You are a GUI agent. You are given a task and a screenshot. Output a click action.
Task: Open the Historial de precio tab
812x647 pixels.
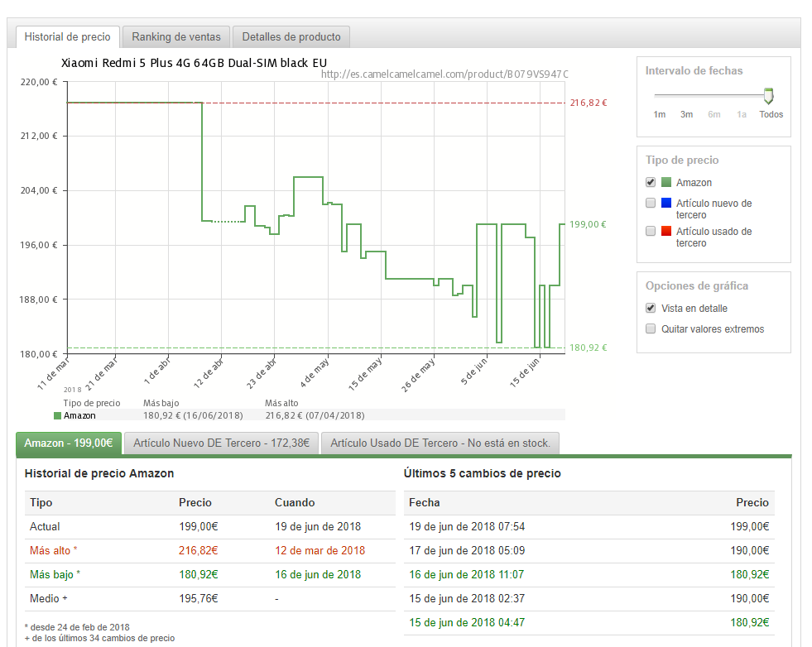(68, 37)
